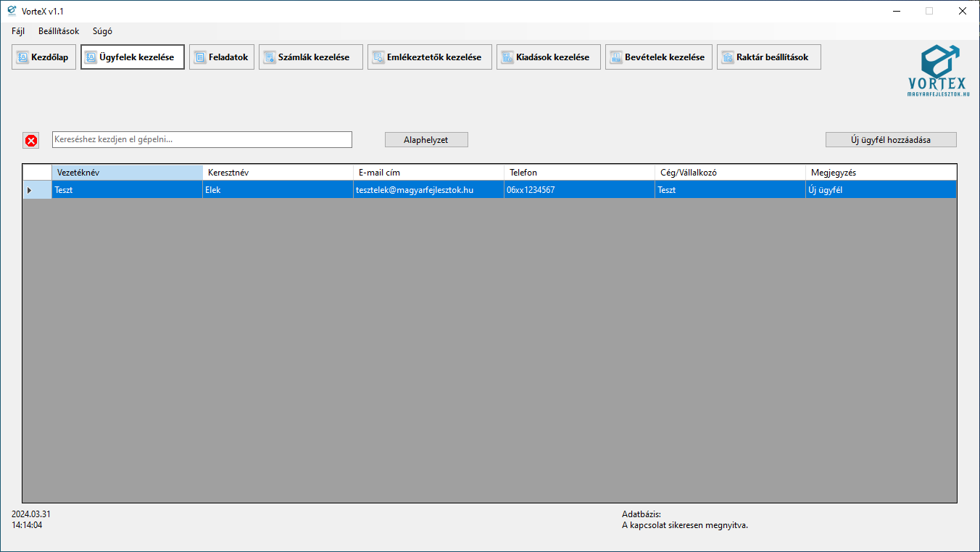The height and width of the screenshot is (552, 980).
Task: Select the Ügyfelek kezelése toolbar icon
Action: coord(91,57)
